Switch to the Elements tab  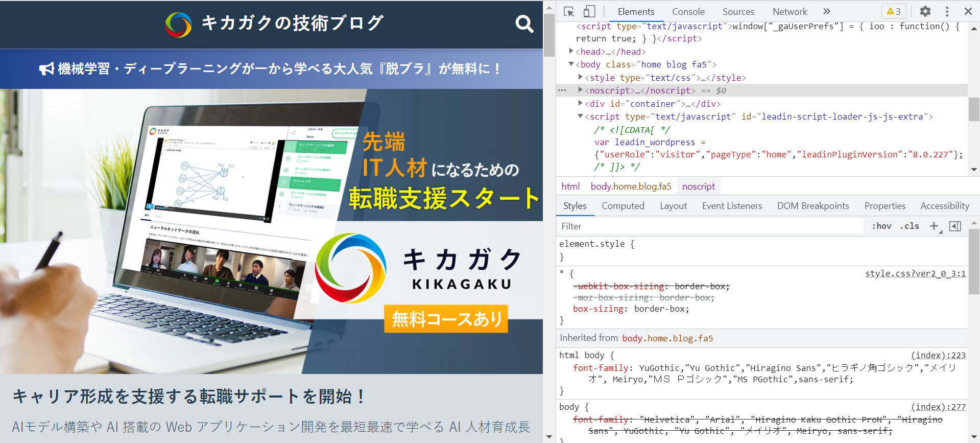pos(636,11)
